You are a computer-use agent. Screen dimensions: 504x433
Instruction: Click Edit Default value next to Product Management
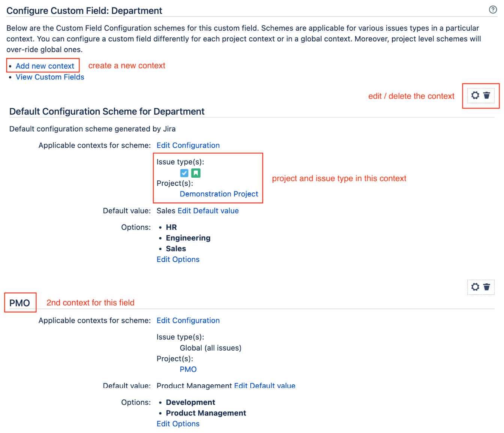[x=265, y=386]
